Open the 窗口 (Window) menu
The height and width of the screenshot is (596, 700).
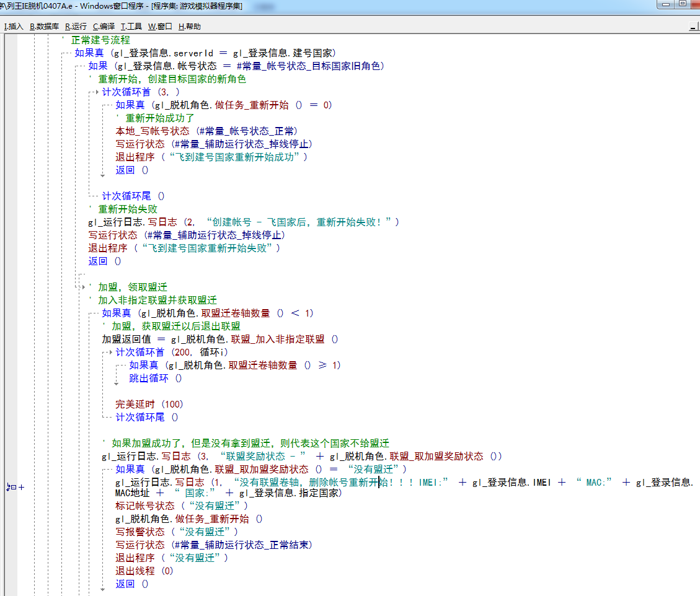pos(160,27)
